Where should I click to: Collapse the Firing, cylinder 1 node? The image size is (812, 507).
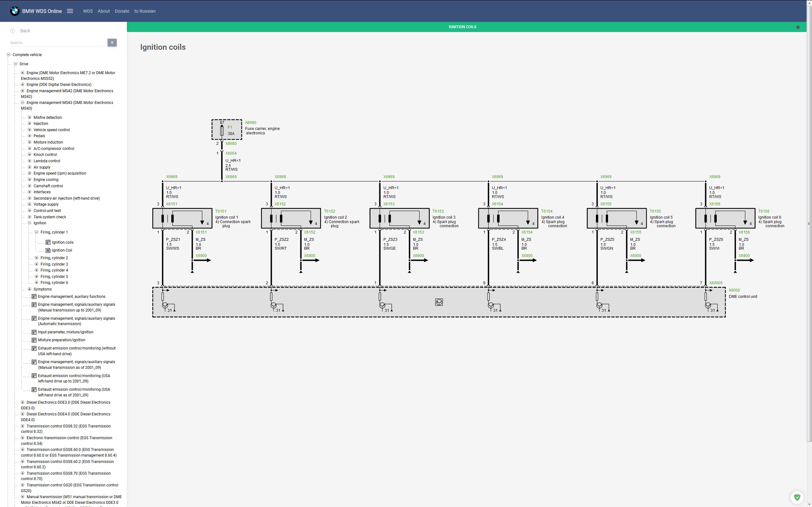36,232
